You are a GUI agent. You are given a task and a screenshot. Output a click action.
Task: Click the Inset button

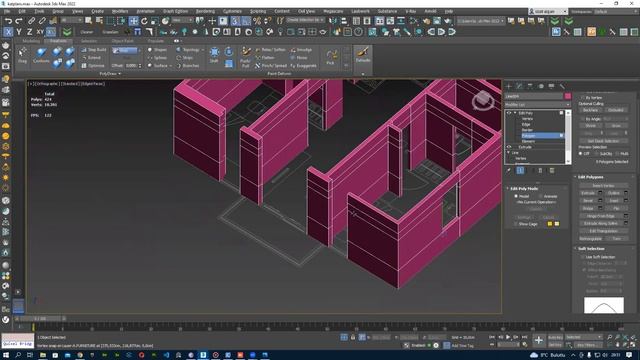(x=613, y=200)
